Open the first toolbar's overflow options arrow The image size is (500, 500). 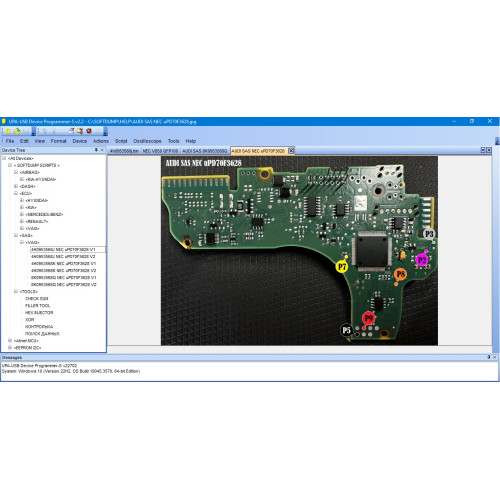pyautogui.click(x=34, y=132)
